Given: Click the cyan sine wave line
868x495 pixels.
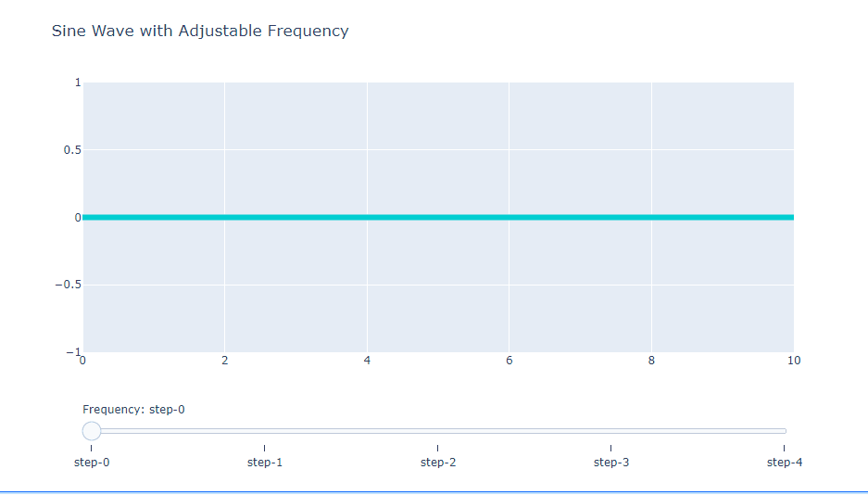Looking at the screenshot, I should coord(437,217).
